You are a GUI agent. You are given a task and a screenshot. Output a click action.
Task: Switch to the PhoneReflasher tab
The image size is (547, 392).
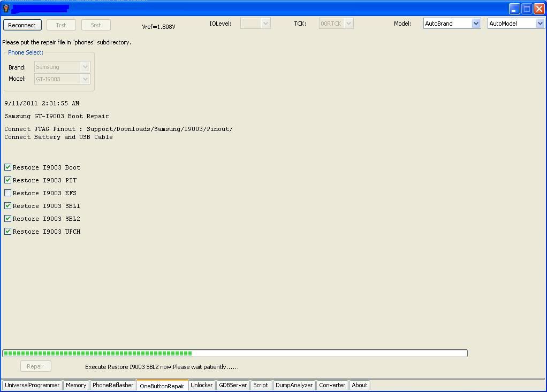(113, 385)
